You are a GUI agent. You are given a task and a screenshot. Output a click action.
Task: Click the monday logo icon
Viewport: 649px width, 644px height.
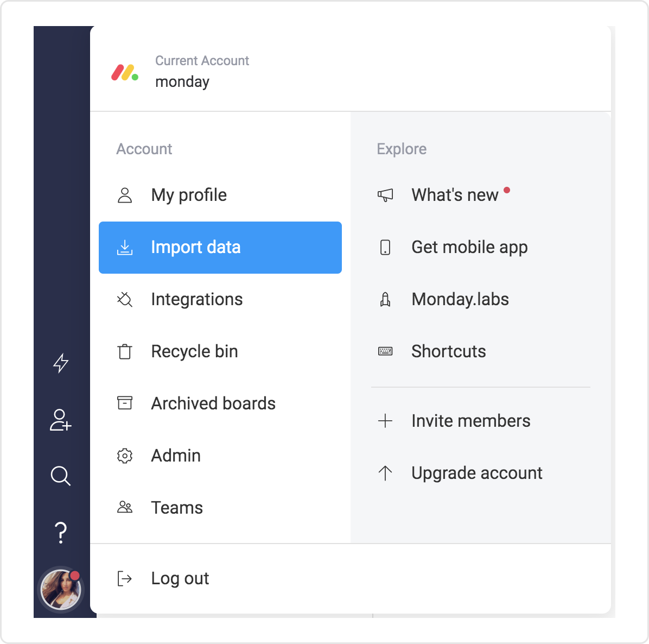[x=125, y=72]
